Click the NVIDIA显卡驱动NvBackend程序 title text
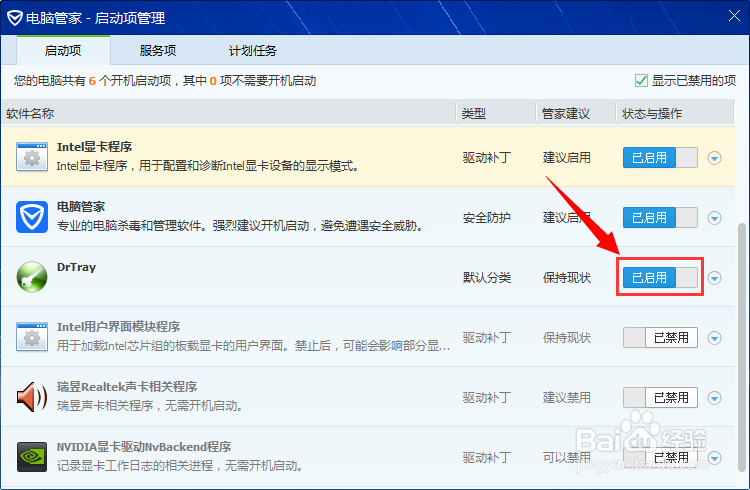 144,447
